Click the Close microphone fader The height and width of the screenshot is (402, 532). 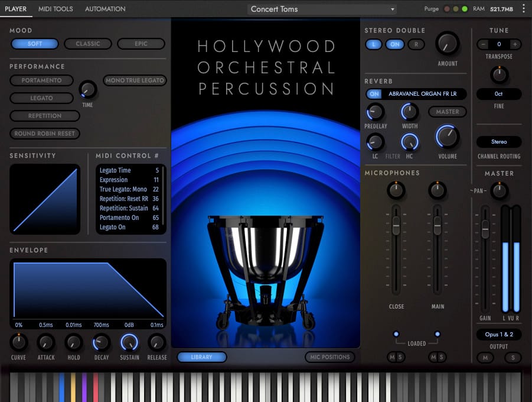tap(396, 225)
